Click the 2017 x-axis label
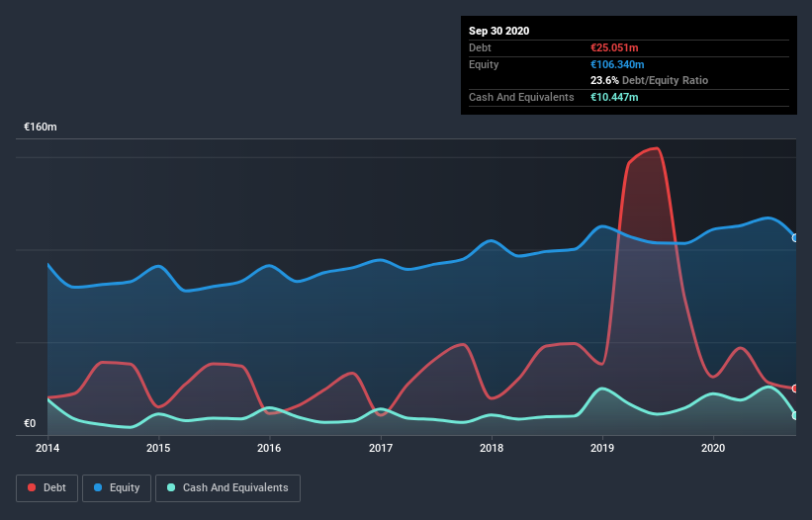The width and height of the screenshot is (812, 520). [381, 448]
